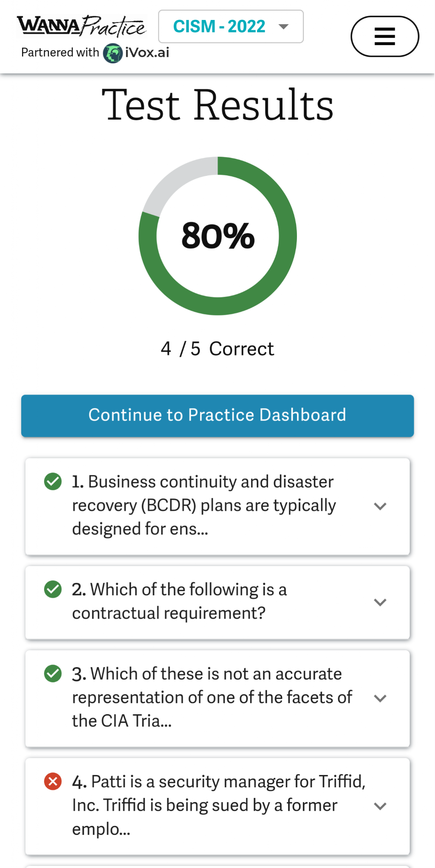Click the 4 / 5 Correct score text
This screenshot has width=435, height=868.
(217, 349)
